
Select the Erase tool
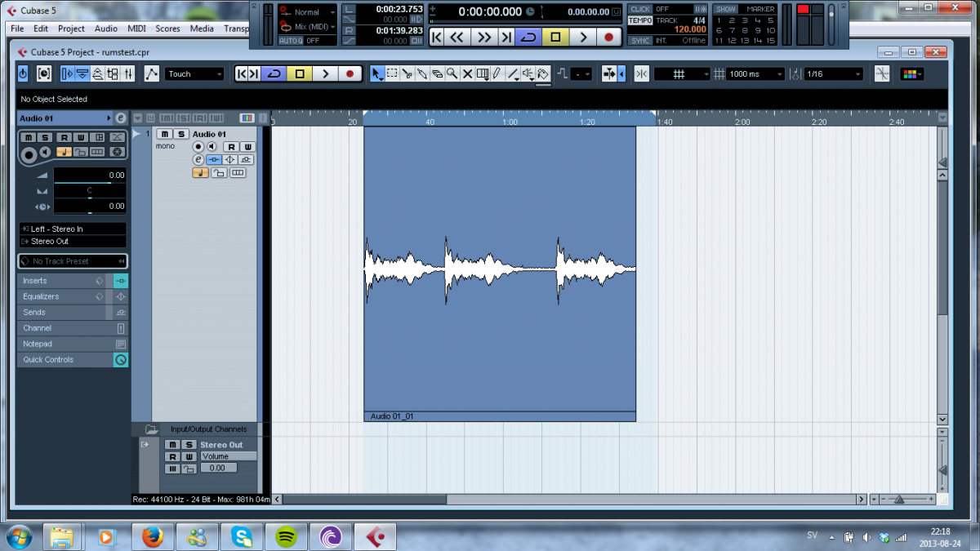point(437,73)
